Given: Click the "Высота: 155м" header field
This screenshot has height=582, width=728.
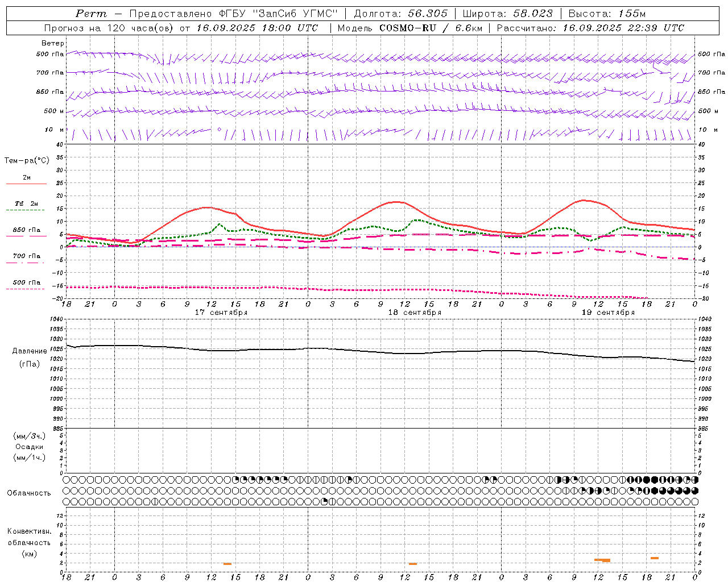Looking at the screenshot, I should tap(607, 14).
